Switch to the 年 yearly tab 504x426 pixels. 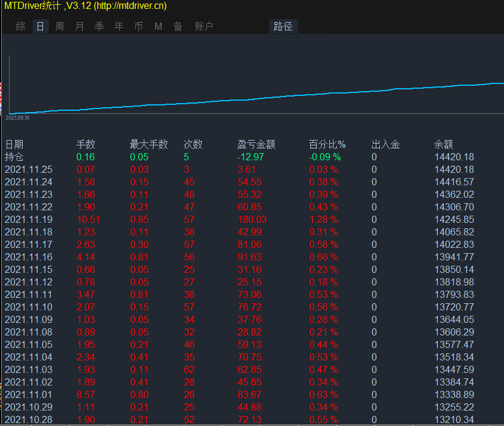(x=119, y=26)
